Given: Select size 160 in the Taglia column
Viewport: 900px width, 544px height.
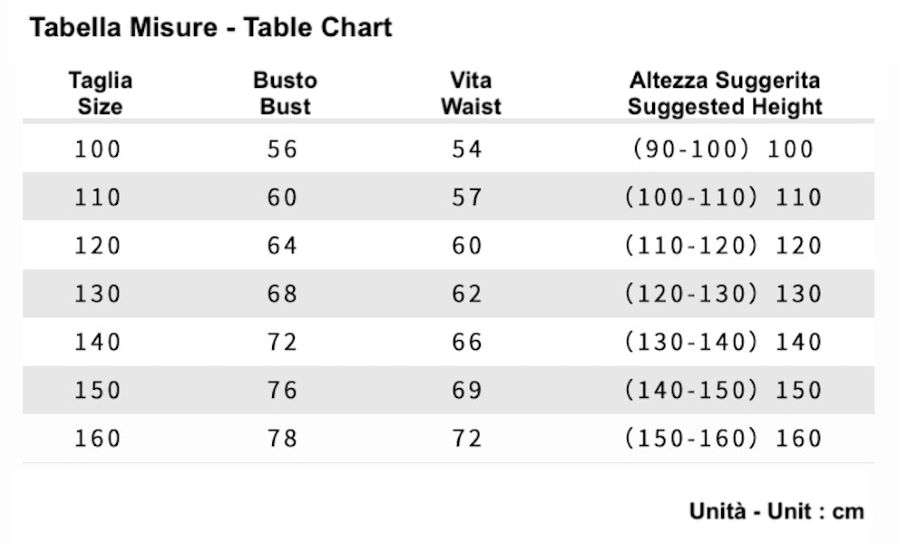Looking at the screenshot, I should [98, 438].
